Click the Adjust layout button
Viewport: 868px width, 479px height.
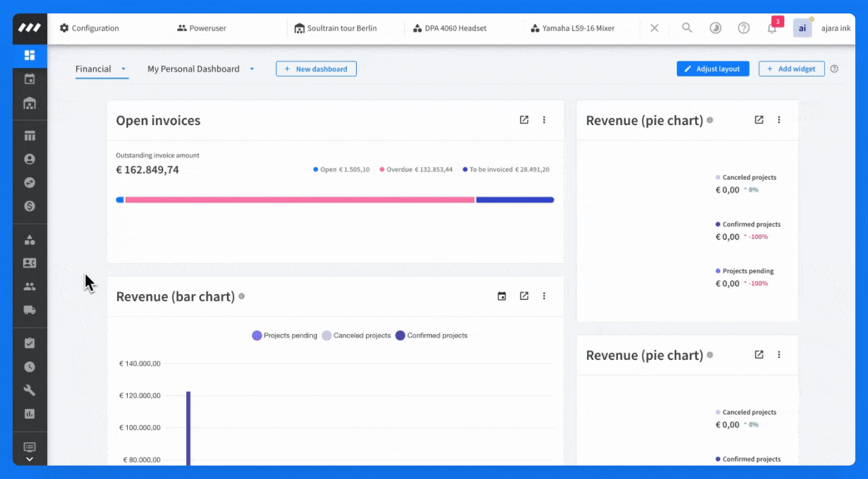pos(713,69)
